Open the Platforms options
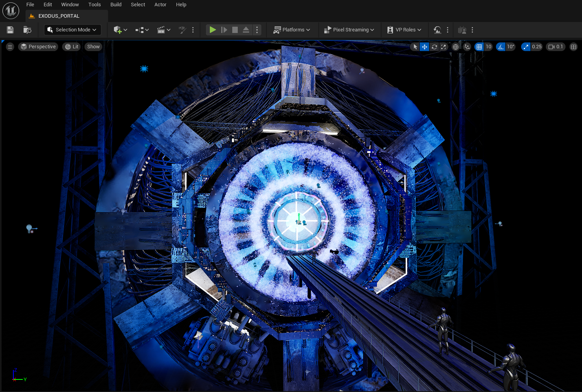 coord(292,29)
